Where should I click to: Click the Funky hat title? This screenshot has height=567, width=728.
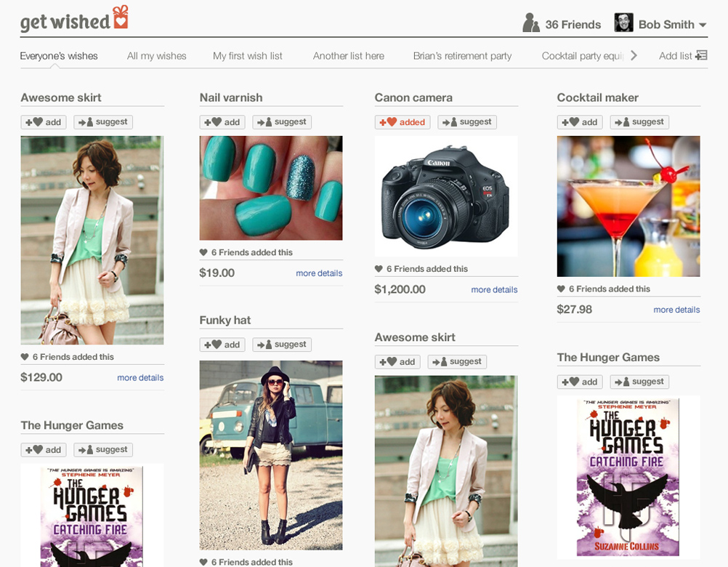point(225,320)
